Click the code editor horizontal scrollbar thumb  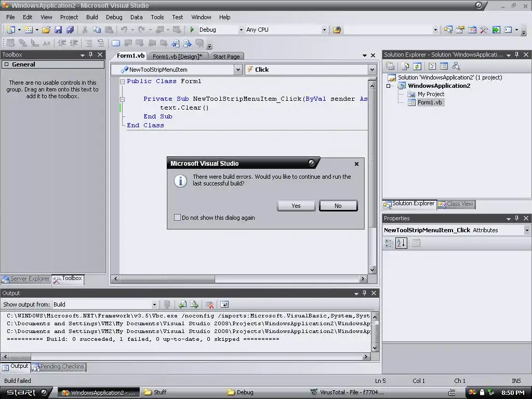167,279
